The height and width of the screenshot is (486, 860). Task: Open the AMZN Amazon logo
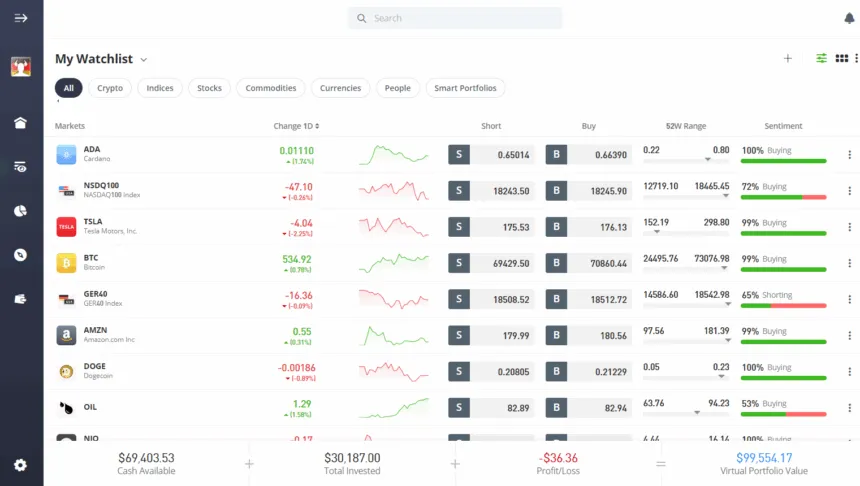(x=66, y=335)
